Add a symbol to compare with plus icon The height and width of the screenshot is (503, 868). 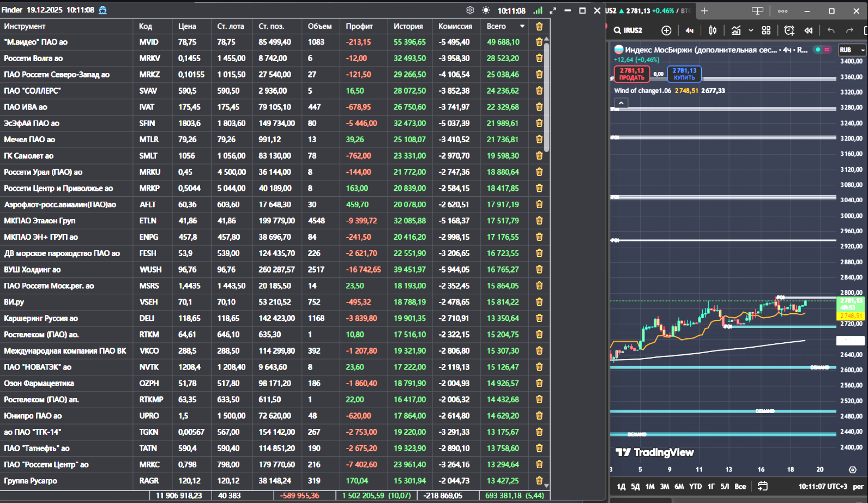tap(666, 31)
